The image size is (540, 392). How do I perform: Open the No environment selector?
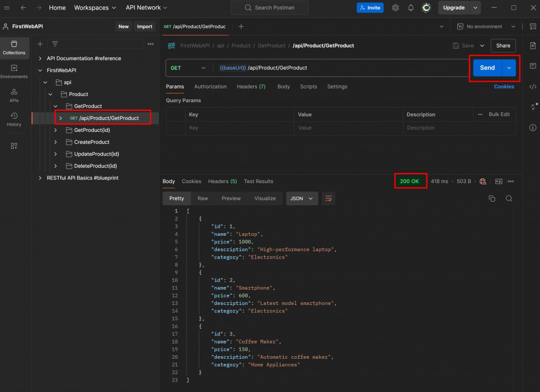(x=486, y=26)
